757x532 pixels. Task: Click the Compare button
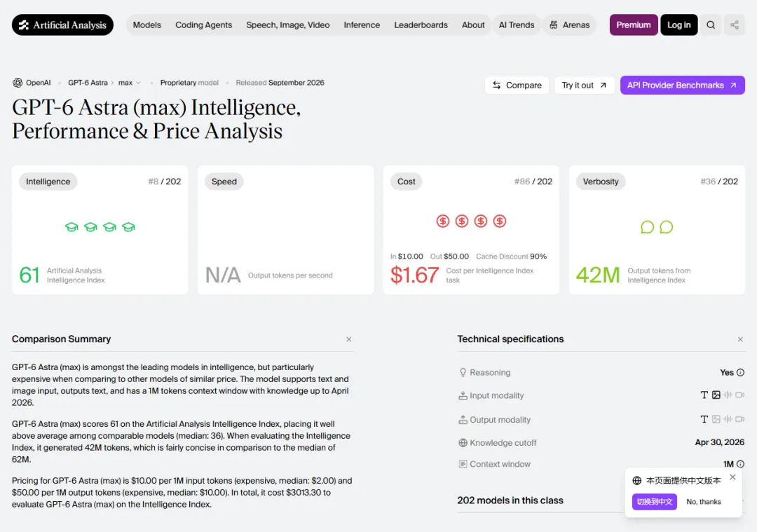tap(517, 85)
